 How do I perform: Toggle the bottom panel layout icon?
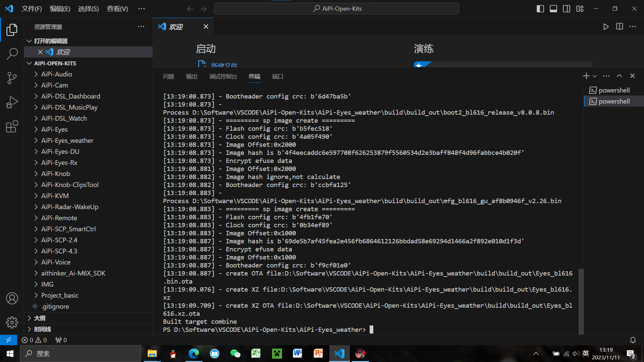[553, 9]
